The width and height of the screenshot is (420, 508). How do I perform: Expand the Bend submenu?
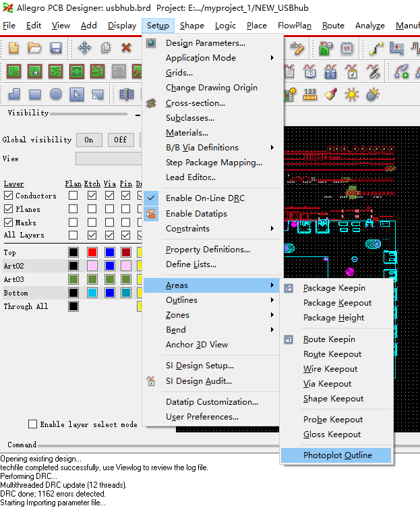pyautogui.click(x=211, y=330)
